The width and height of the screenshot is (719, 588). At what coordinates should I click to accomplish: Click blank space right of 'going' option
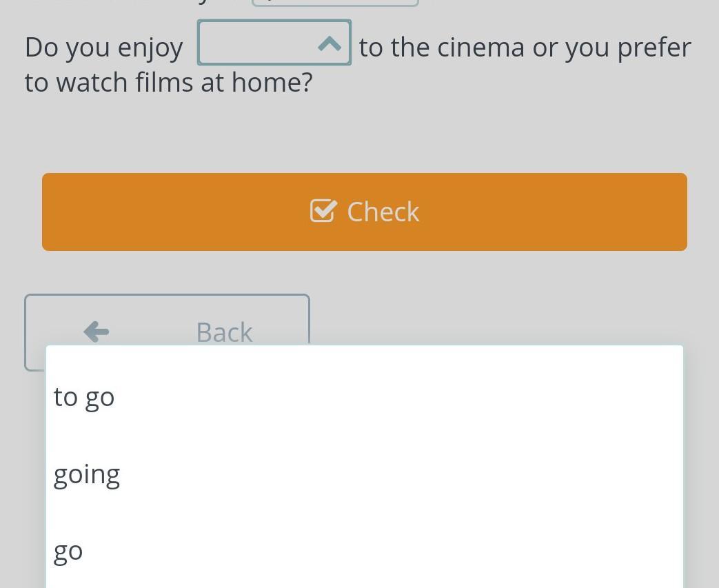[399, 475]
